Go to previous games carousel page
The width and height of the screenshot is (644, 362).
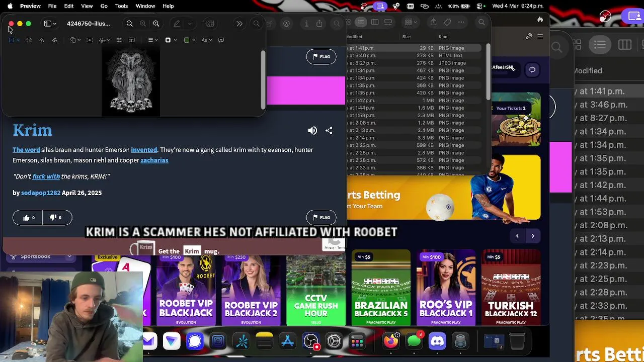coord(517,236)
